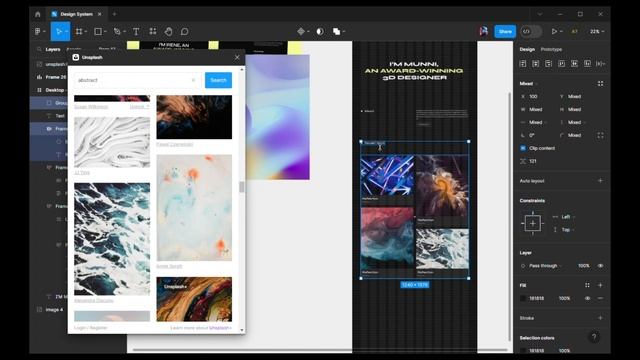Click Align right icon
The width and height of the screenshot is (640, 360).
[x=549, y=64]
